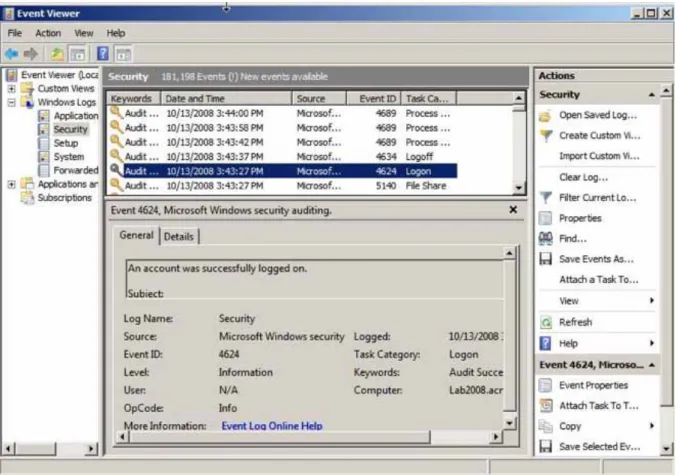Open the File menu

pyautogui.click(x=15, y=33)
